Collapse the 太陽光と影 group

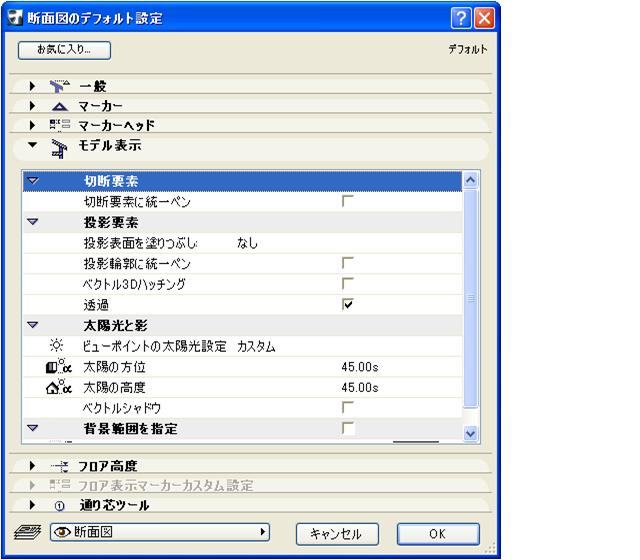pos(33,326)
